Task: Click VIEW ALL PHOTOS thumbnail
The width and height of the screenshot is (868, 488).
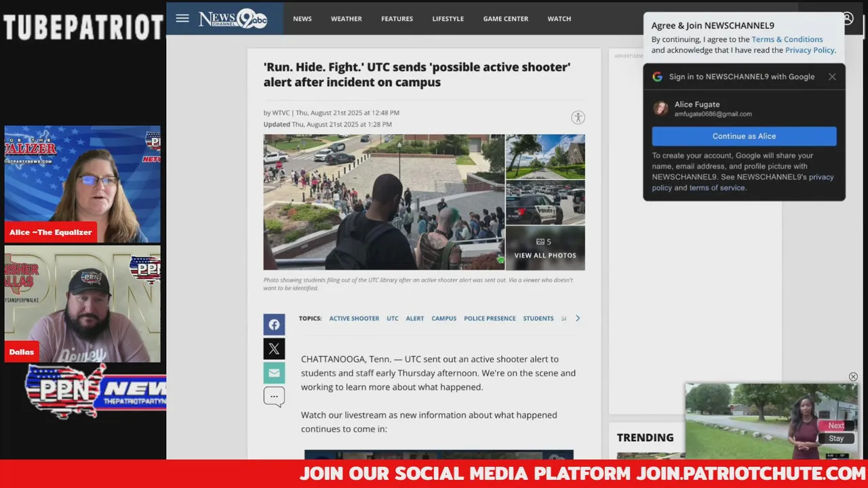Action: (x=545, y=248)
